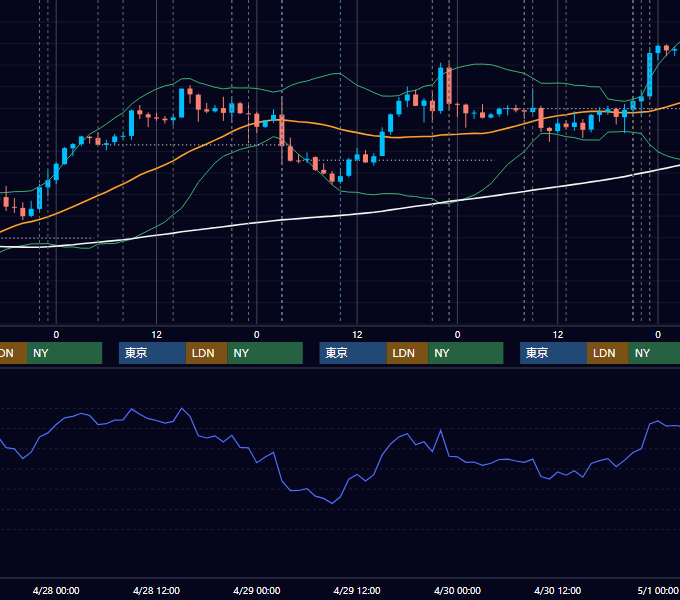Click the hour label 0 above 4/30 00:00
Screen dimensions: 680x600
(457, 335)
